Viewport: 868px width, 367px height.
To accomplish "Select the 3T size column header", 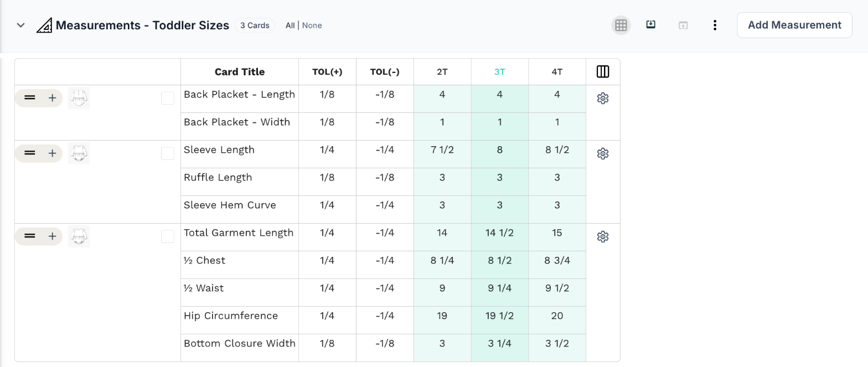I will [500, 72].
